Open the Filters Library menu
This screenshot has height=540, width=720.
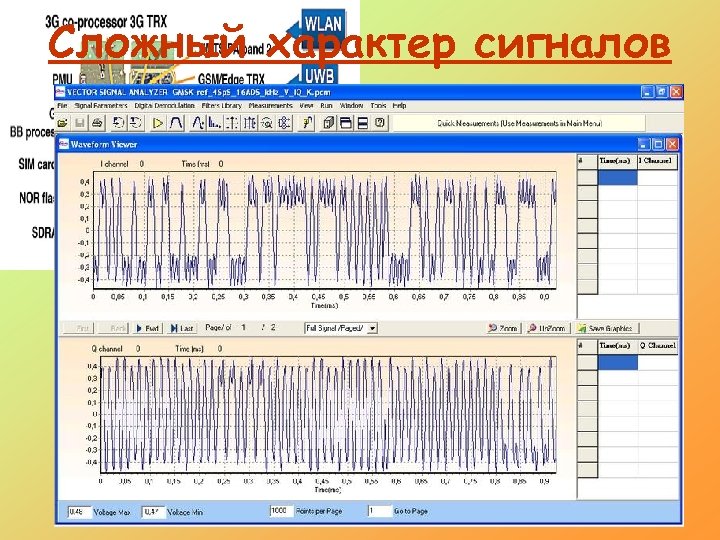[221, 106]
